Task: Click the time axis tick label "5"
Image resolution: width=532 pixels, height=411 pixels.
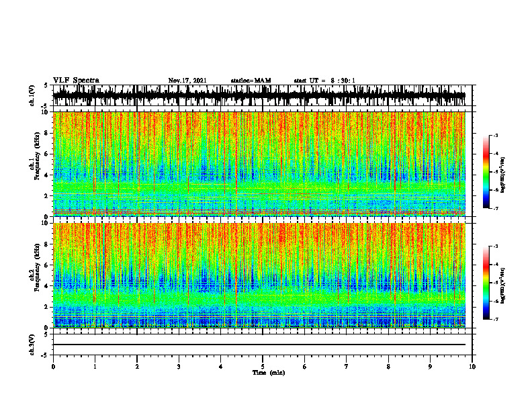Action: point(263,367)
